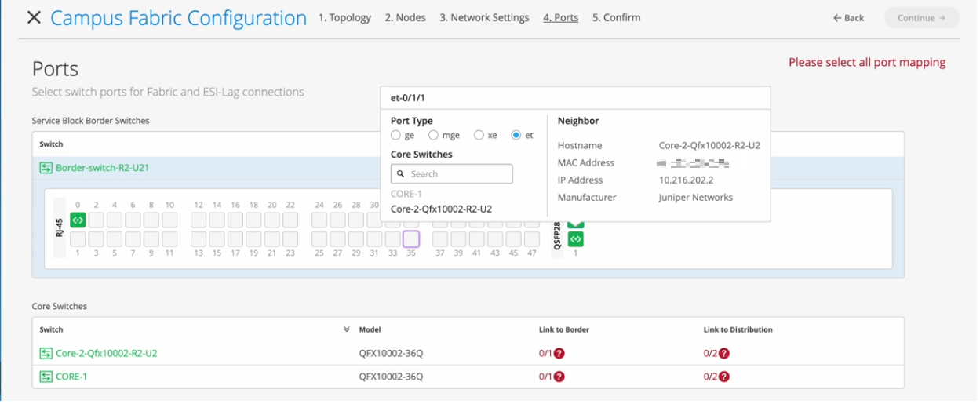Choose the xe port type option
The image size is (980, 404).
[x=479, y=136]
